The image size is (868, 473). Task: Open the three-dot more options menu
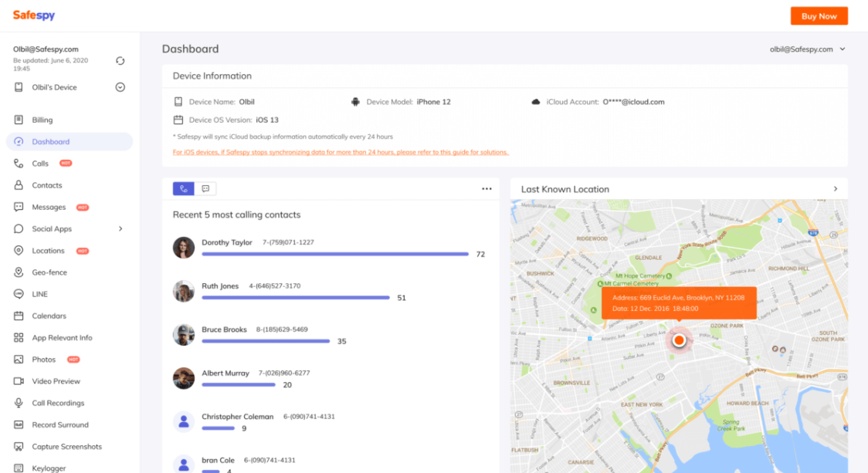[x=487, y=188]
